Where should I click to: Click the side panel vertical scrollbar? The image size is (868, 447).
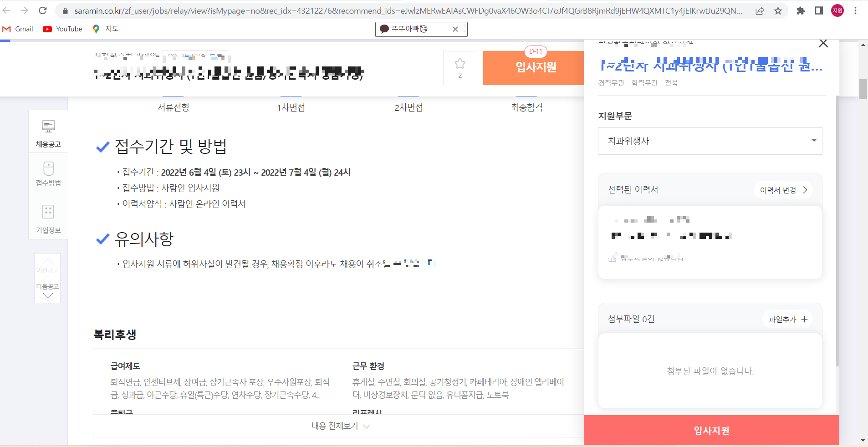point(837,231)
